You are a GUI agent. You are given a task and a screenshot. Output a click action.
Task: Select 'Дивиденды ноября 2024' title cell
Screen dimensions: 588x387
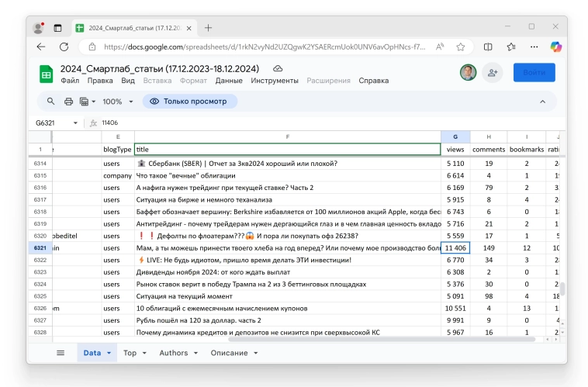pyautogui.click(x=288, y=272)
